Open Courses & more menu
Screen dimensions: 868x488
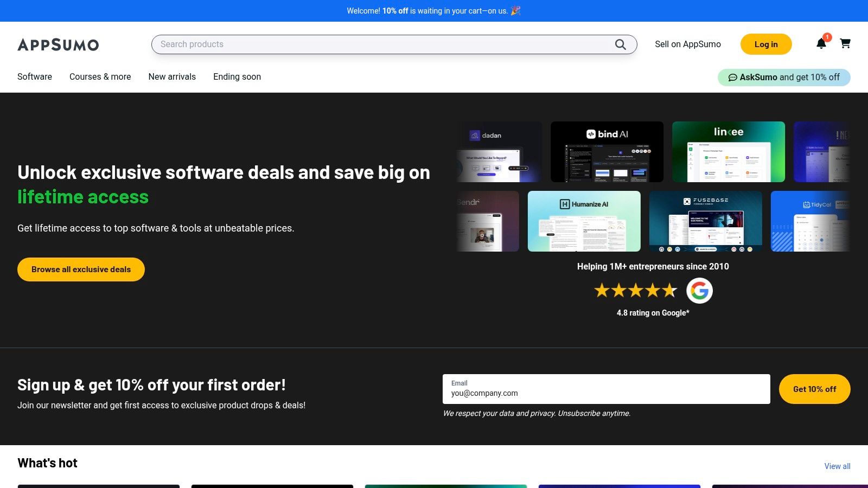(100, 76)
